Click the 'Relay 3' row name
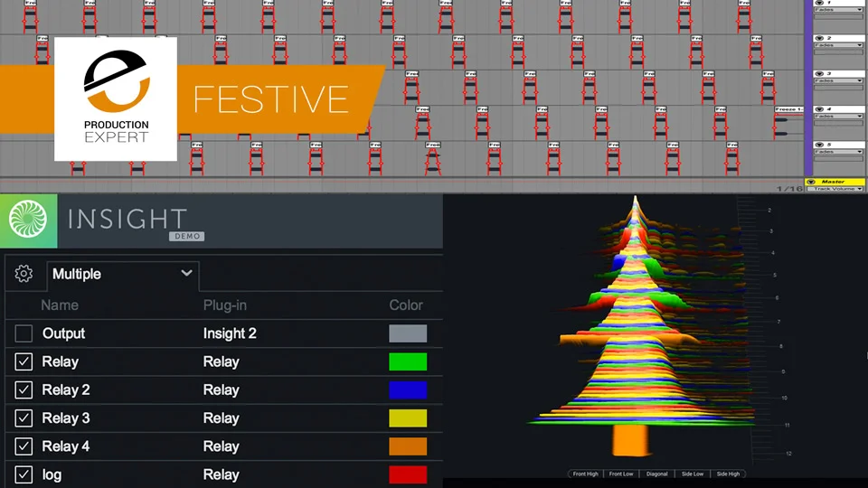 coord(66,418)
